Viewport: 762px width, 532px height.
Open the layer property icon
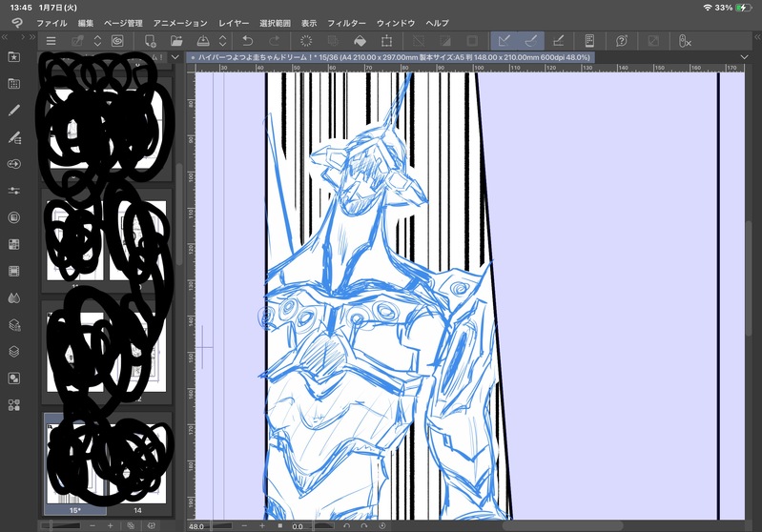(x=14, y=324)
